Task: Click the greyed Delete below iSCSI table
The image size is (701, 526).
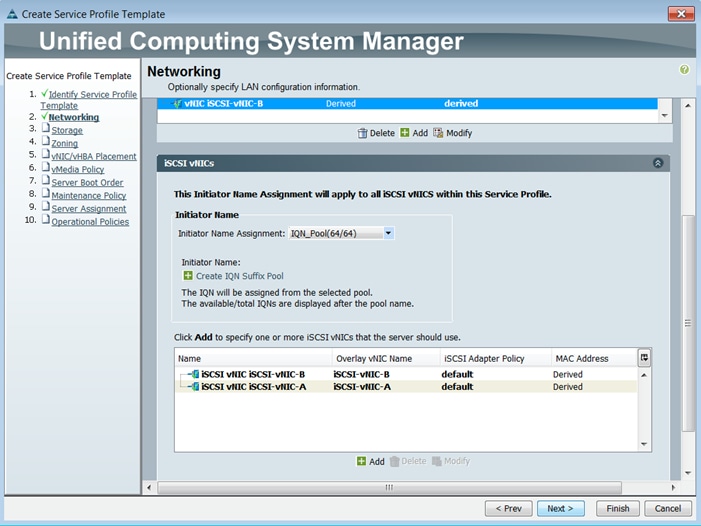Action: tap(408, 461)
